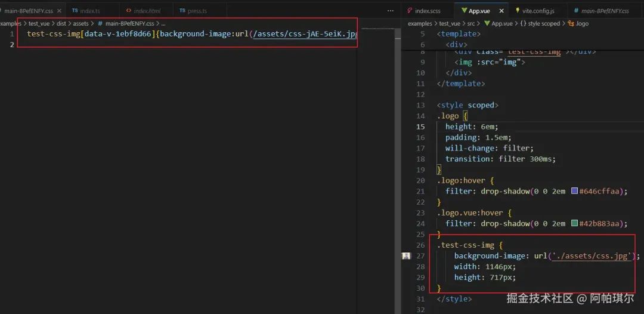Select src in the right breadcrumb
This screenshot has width=644, height=314.
[472, 24]
